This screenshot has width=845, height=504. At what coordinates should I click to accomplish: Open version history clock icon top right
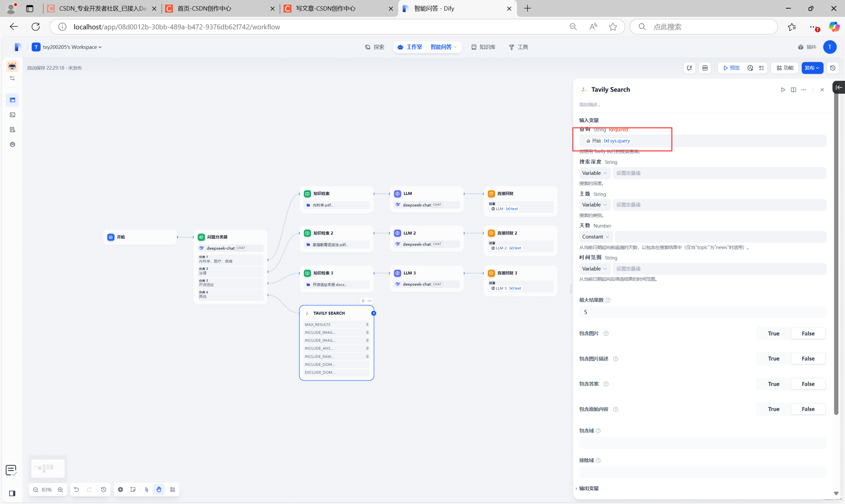point(832,68)
